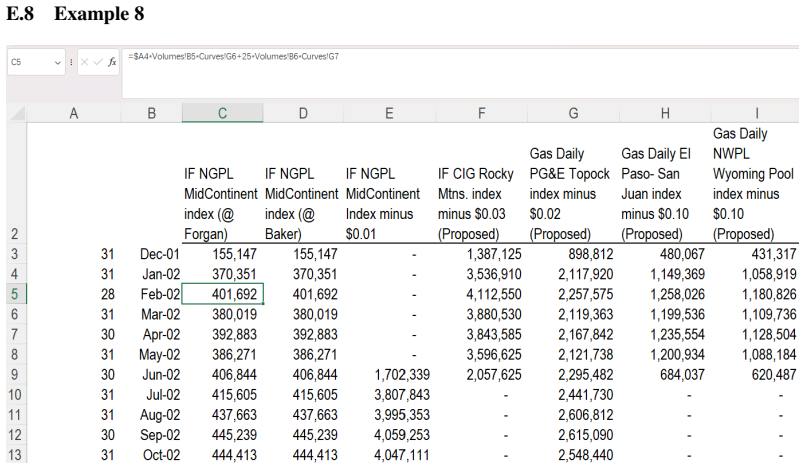This screenshot has height=469, width=805.
Task: Select row 5 header
Action: point(15,294)
